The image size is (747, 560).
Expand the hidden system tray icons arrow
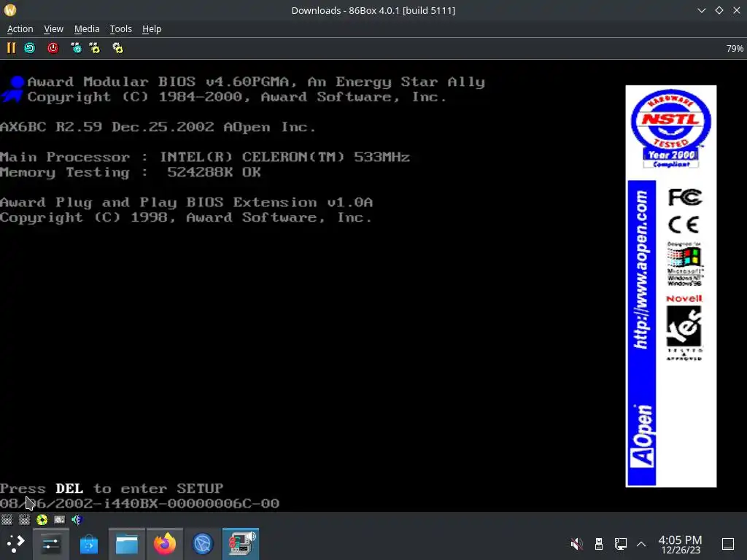coord(641,544)
